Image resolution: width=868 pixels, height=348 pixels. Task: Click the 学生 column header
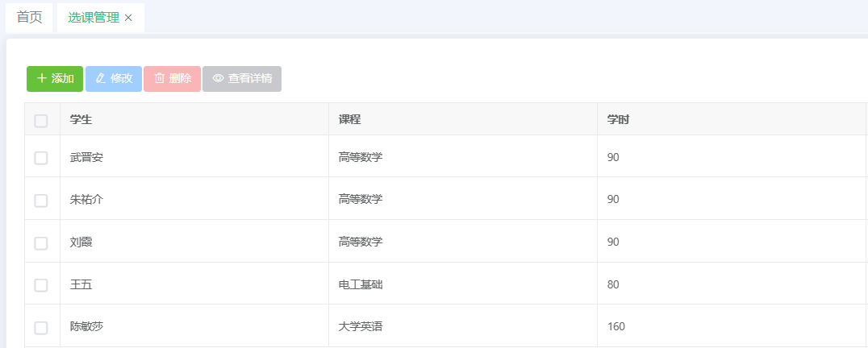point(81,120)
